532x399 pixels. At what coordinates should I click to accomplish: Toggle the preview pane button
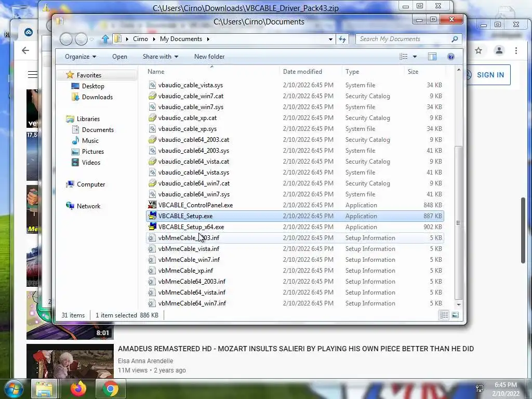(432, 57)
